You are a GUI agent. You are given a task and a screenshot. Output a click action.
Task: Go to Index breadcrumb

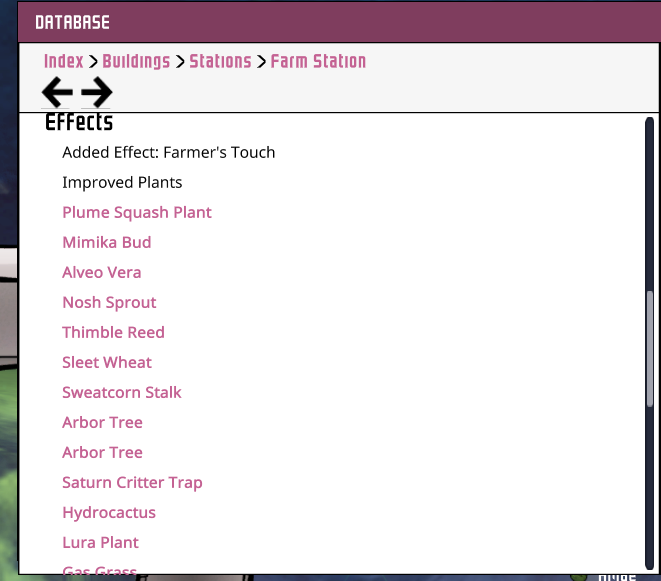64,61
